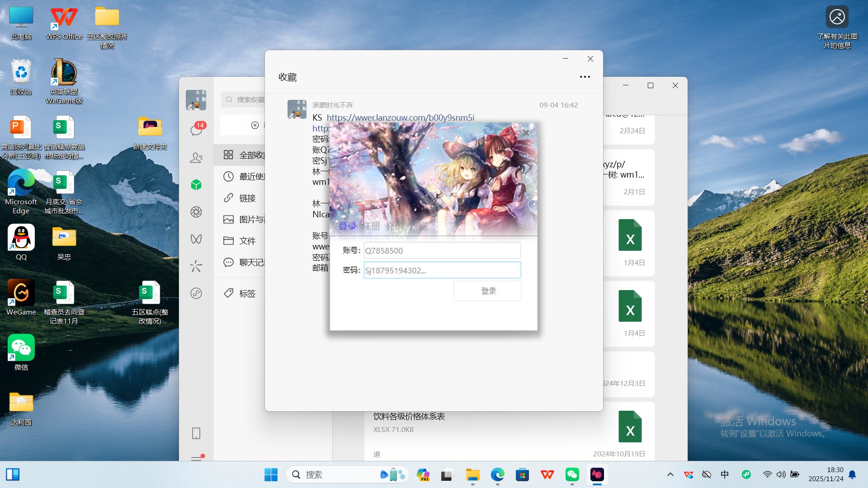Image resolution: width=868 pixels, height=488 pixels.
Task: Open the three-dot menu in 收藏 window
Action: click(x=585, y=77)
